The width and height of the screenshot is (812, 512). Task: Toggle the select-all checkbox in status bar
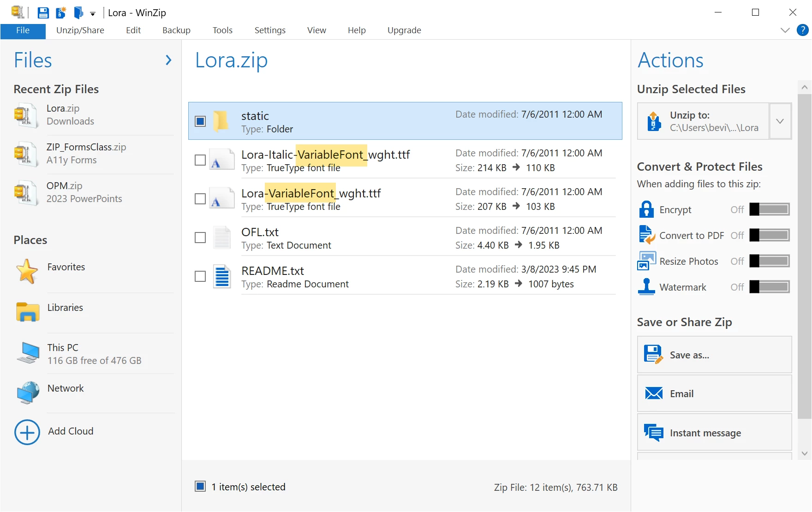(200, 486)
